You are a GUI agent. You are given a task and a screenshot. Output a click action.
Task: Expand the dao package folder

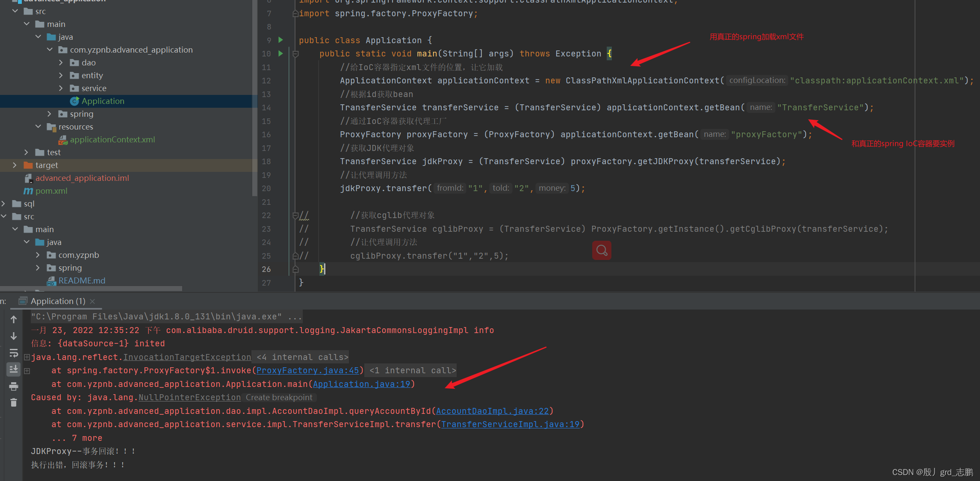61,62
